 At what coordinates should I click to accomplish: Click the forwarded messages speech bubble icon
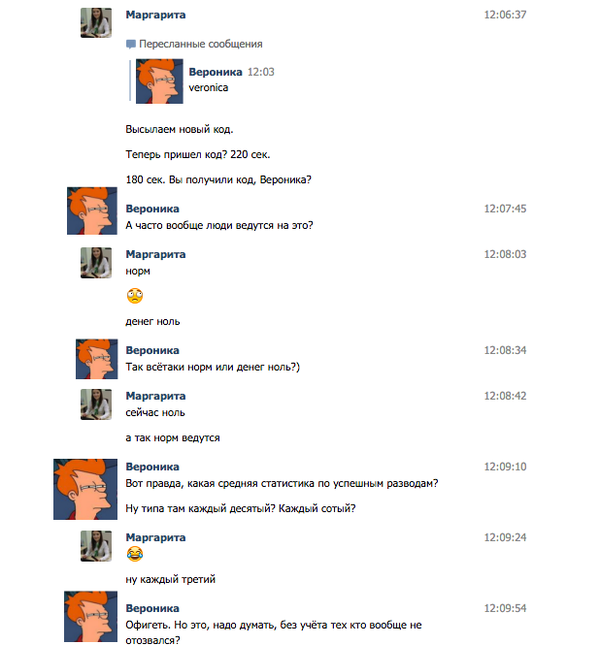130,45
